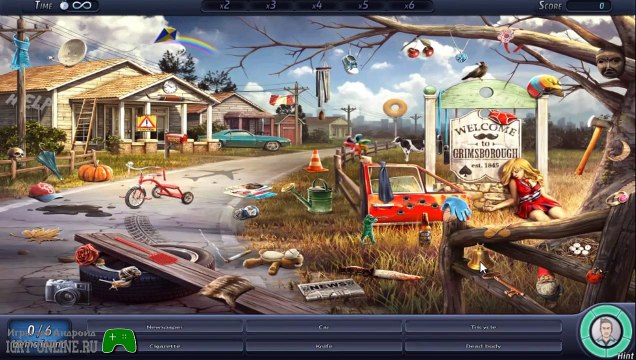This screenshot has width=636, height=360.
Task: Click the satellite dish on the roof
Action: [72, 52]
